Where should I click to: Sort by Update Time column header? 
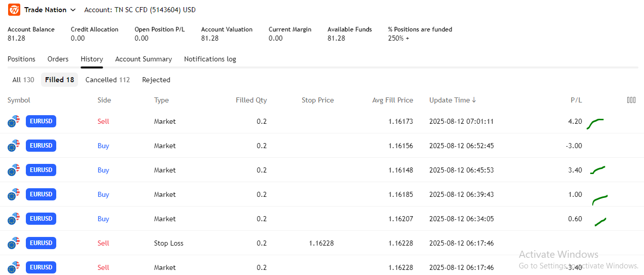pyautogui.click(x=452, y=100)
